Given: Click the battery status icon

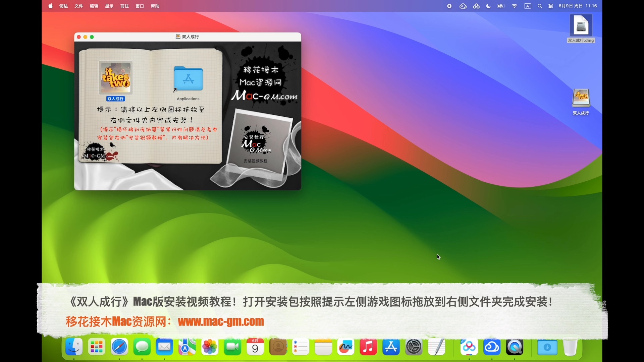Looking at the screenshot, I should (x=501, y=6).
